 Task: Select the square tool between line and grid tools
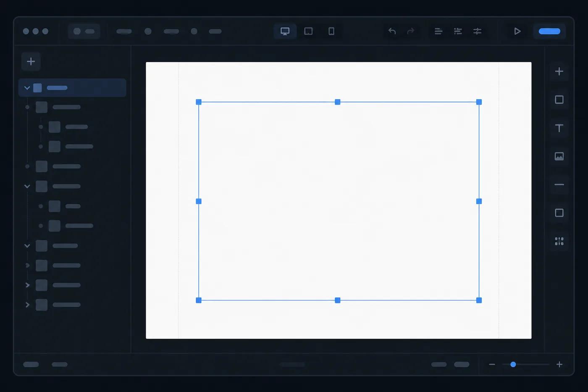[x=559, y=213]
